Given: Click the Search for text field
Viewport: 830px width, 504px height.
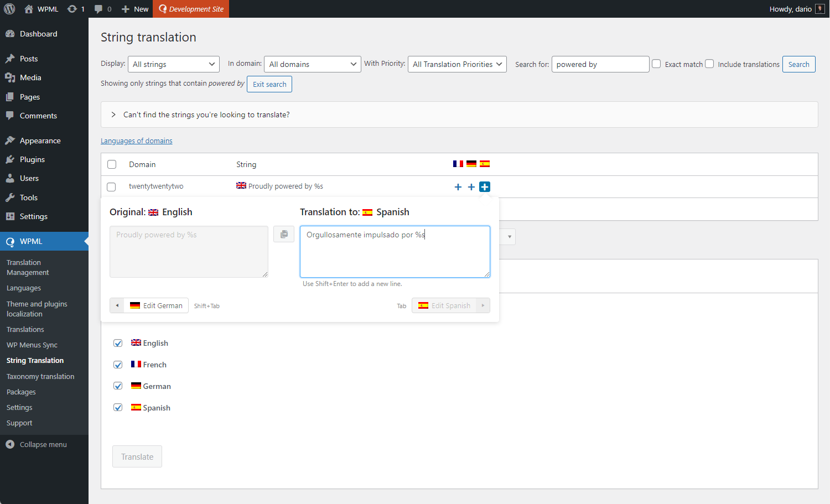Looking at the screenshot, I should [600, 64].
